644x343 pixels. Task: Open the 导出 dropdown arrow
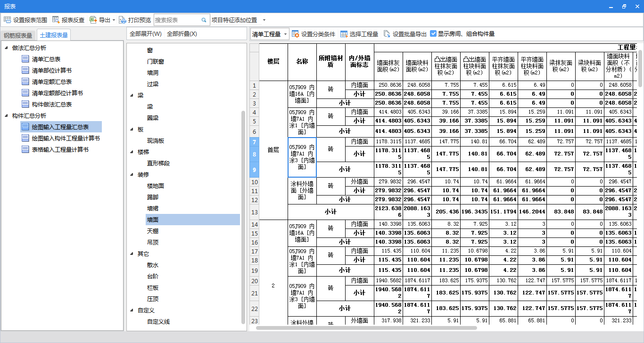(x=114, y=20)
